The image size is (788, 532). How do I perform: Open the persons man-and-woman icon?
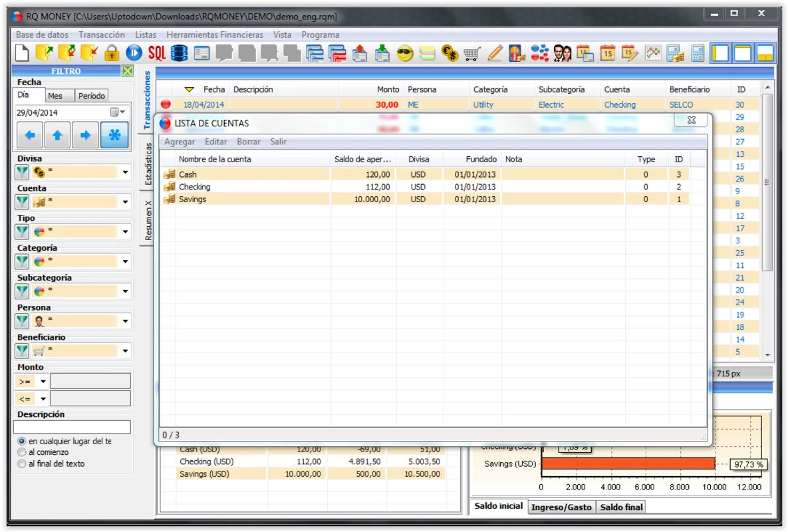pos(563,53)
